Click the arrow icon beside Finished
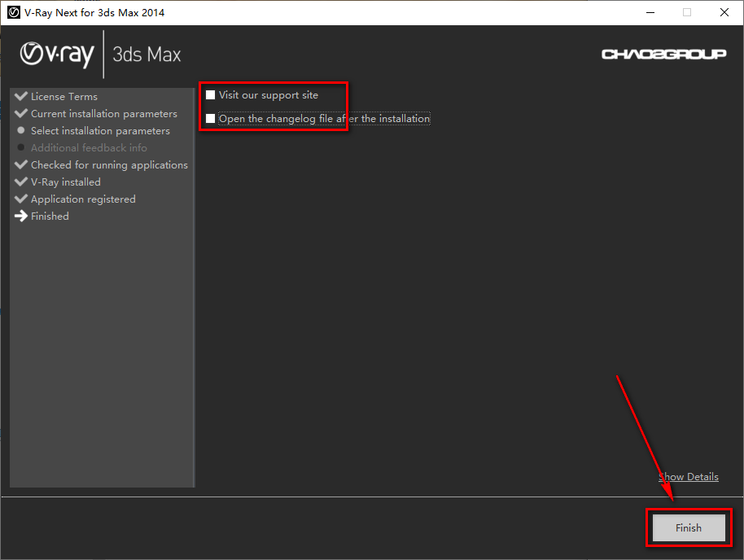744x560 pixels. (x=20, y=216)
